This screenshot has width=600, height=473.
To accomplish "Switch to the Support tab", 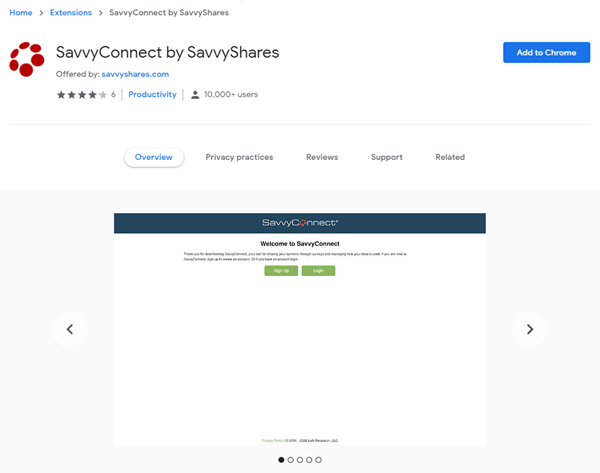I will pyautogui.click(x=387, y=157).
